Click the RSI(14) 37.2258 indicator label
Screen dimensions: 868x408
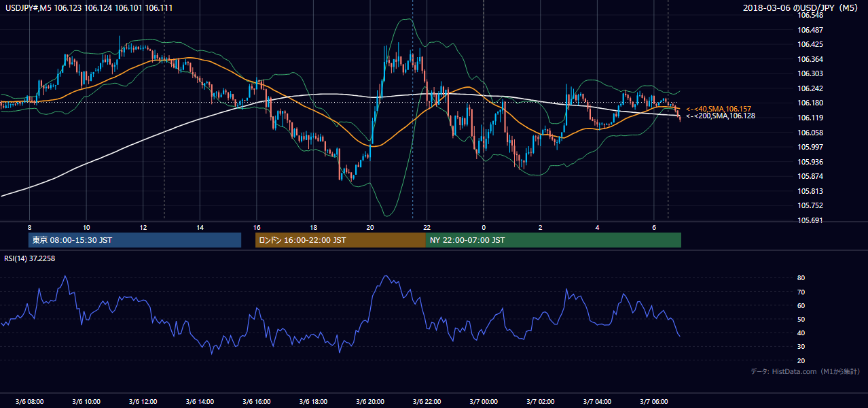tap(30, 258)
